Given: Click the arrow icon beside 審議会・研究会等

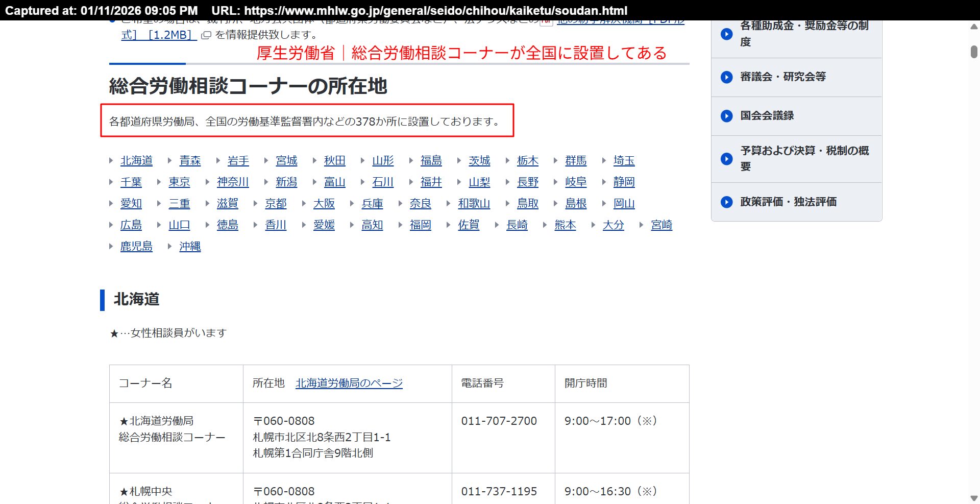Looking at the screenshot, I should (726, 77).
